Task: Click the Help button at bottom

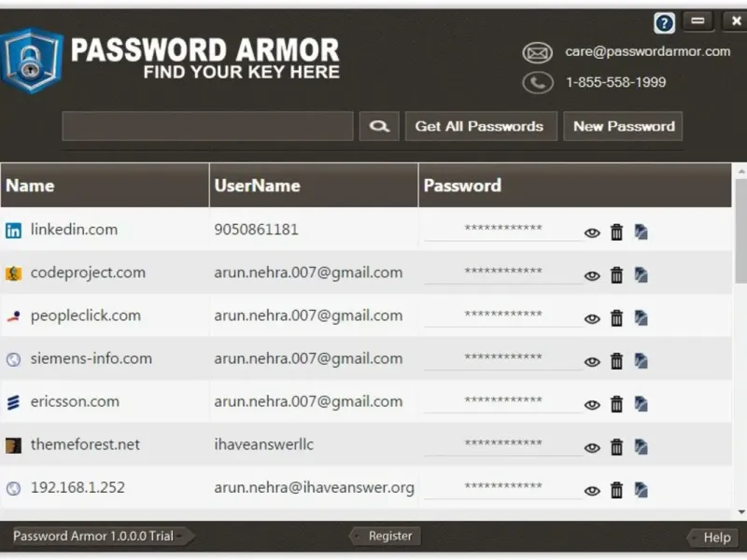Action: pyautogui.click(x=716, y=537)
